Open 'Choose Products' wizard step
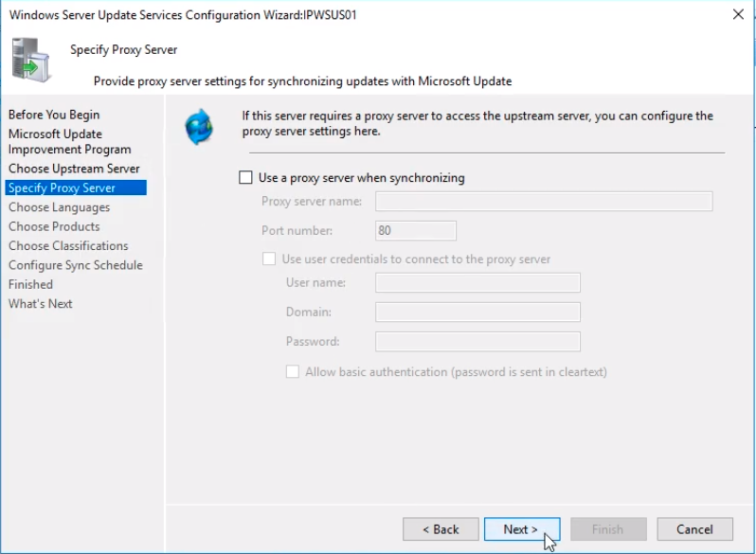756x554 pixels. (x=54, y=226)
